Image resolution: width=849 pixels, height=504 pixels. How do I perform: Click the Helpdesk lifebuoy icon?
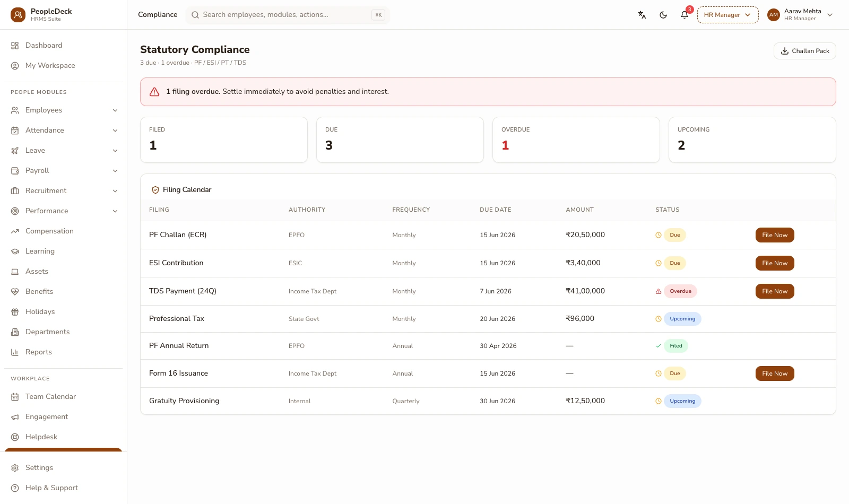15,437
